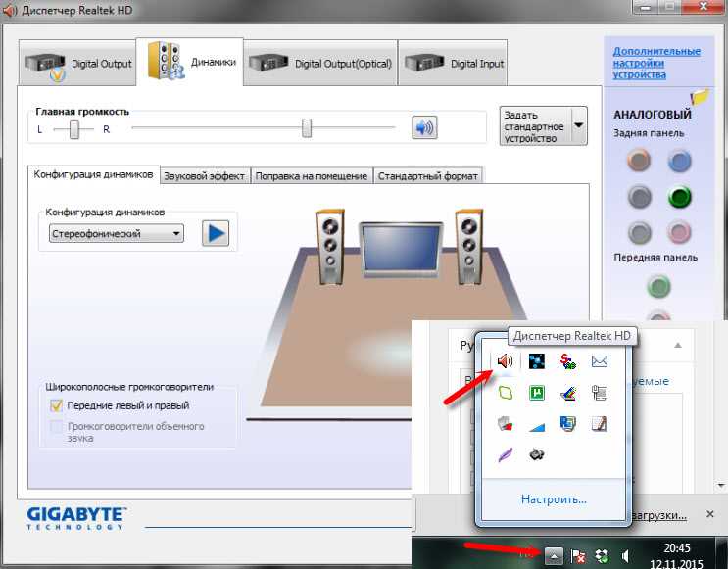Switch to the 'Звуковой эффект' tab

coord(206,175)
